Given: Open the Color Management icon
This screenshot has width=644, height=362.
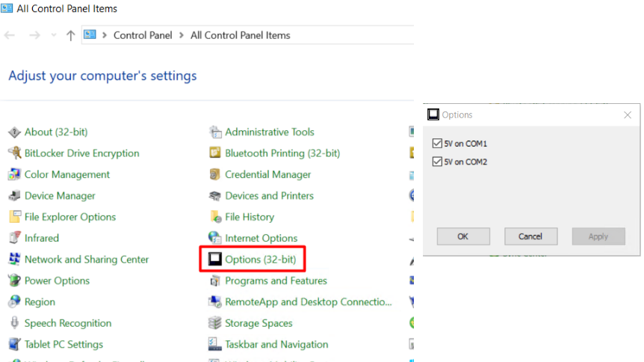Looking at the screenshot, I should (x=13, y=174).
